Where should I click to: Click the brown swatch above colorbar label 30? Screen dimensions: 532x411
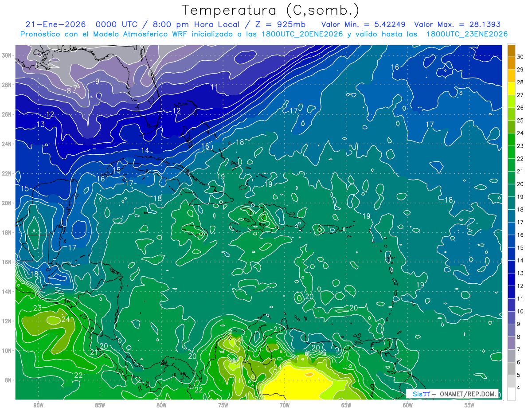(x=511, y=51)
